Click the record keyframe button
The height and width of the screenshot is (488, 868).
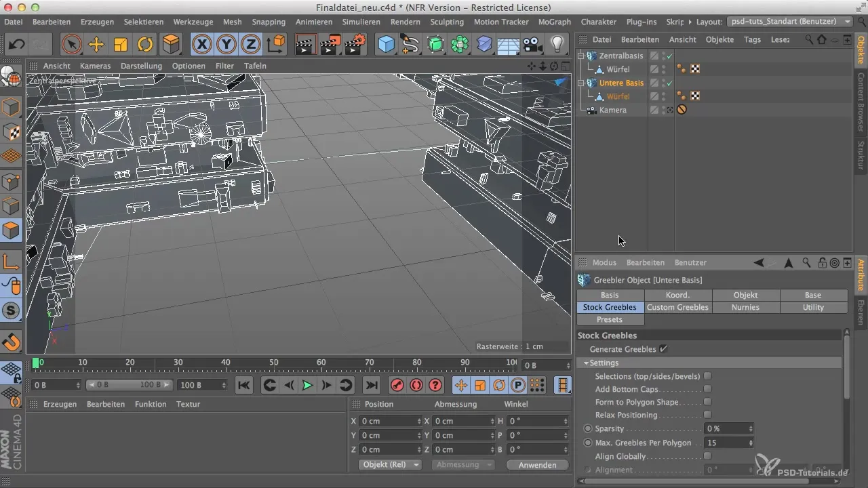tap(397, 385)
